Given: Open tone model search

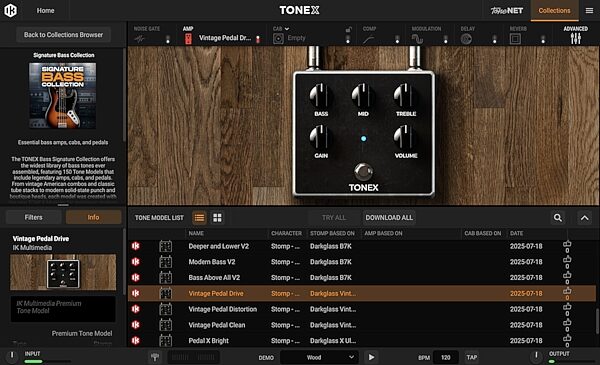Looking at the screenshot, I should click(x=558, y=218).
